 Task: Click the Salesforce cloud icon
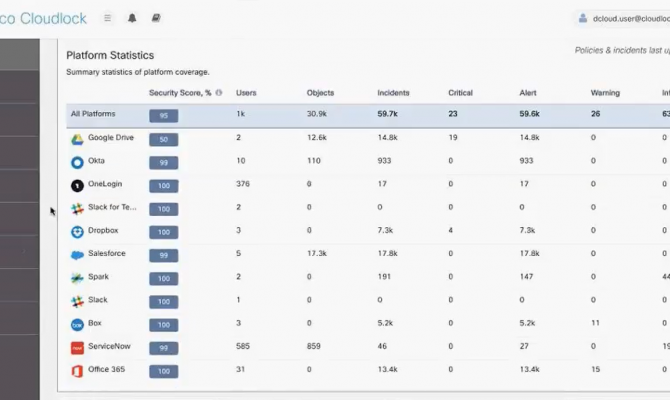(77, 255)
